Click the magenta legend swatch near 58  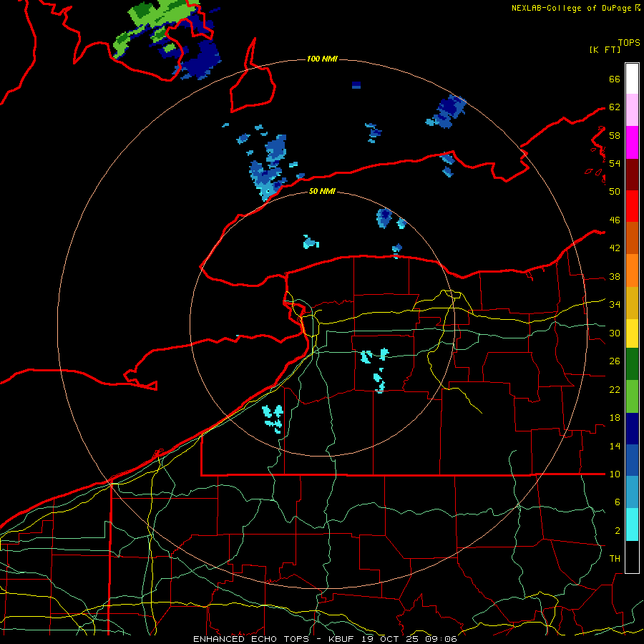tap(632, 142)
